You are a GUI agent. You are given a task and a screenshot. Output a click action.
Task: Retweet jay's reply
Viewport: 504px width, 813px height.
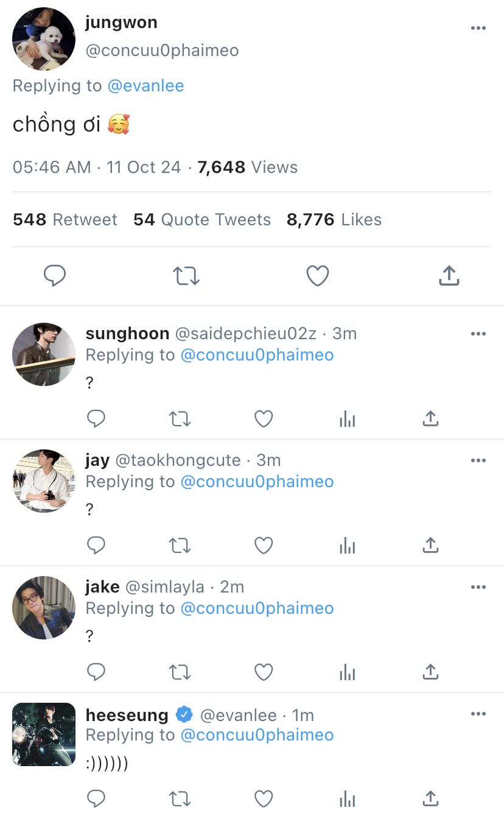pos(180,546)
